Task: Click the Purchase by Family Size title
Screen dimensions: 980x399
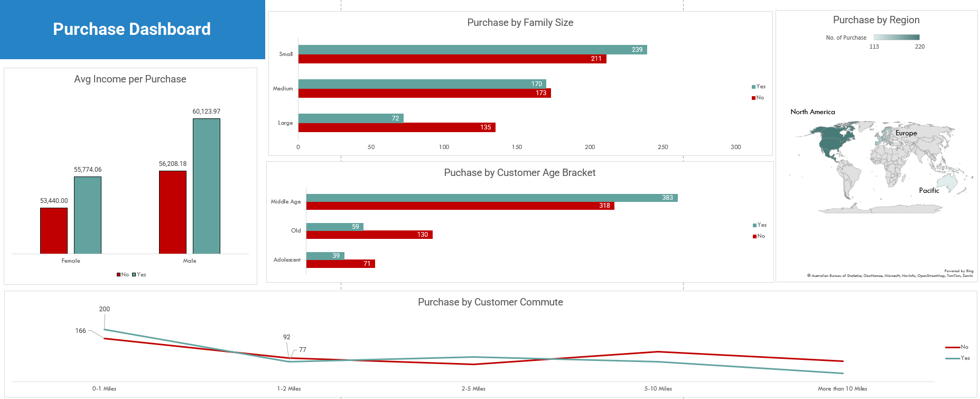Action: 520,23
